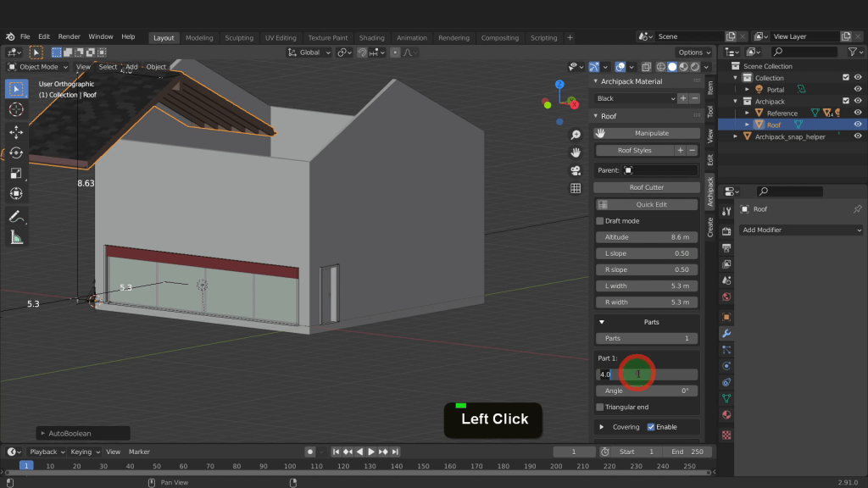
Task: Toggle orthographic grid view icon
Action: [x=576, y=188]
